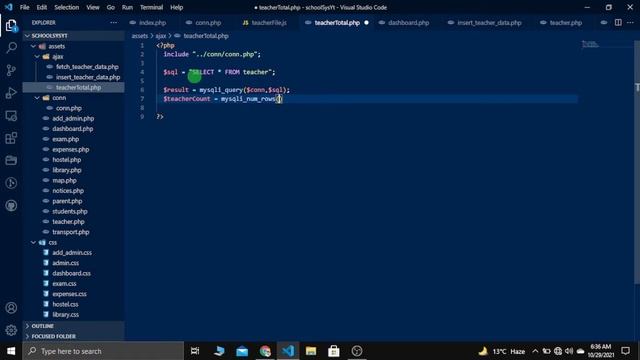This screenshot has height=360, width=640.
Task: Close the unsaved teacherTotal.php tab dot
Action: click(366, 23)
